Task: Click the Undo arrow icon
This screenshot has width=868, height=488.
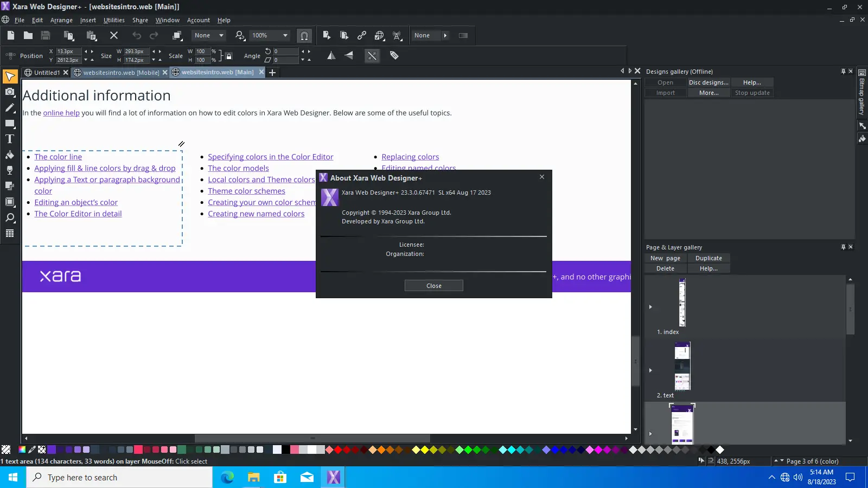Action: pos(137,36)
